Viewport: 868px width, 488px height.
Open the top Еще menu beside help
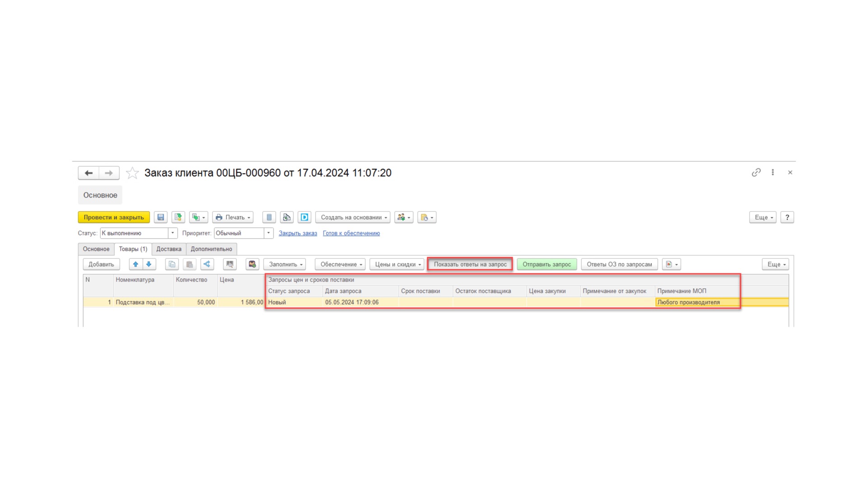763,217
